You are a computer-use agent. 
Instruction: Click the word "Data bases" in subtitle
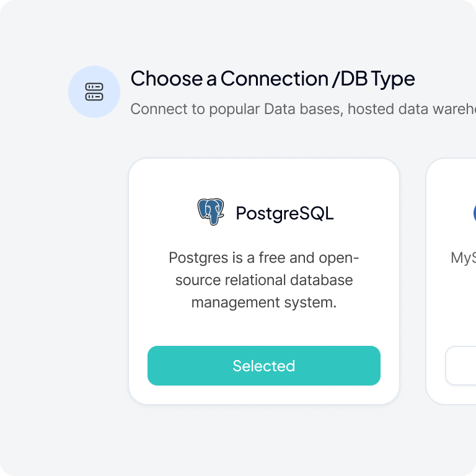point(304,109)
